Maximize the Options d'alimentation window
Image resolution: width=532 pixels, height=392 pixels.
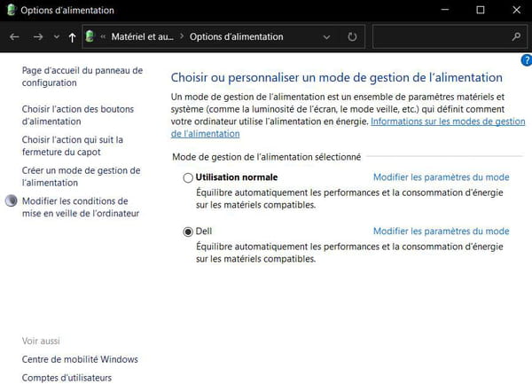[x=481, y=10]
